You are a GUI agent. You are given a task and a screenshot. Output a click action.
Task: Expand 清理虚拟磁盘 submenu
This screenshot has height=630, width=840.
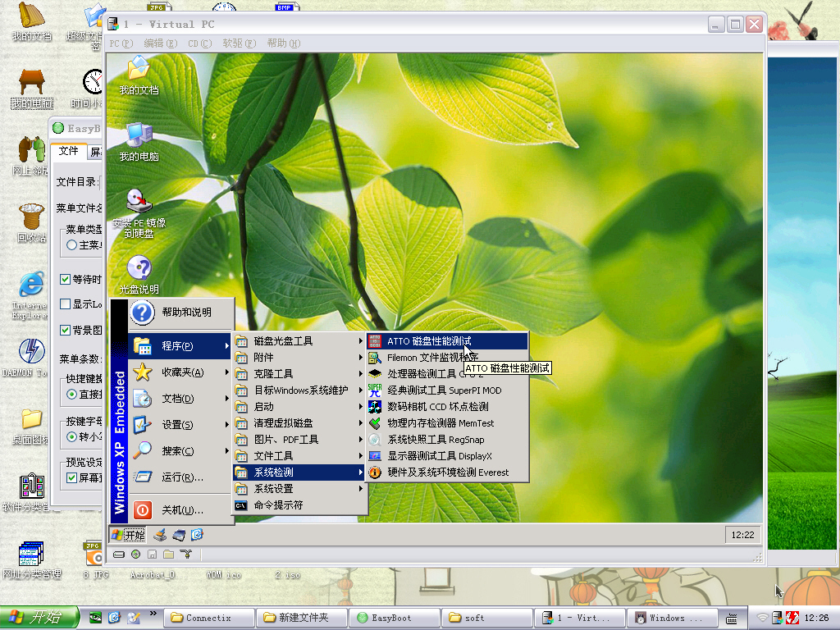click(299, 423)
